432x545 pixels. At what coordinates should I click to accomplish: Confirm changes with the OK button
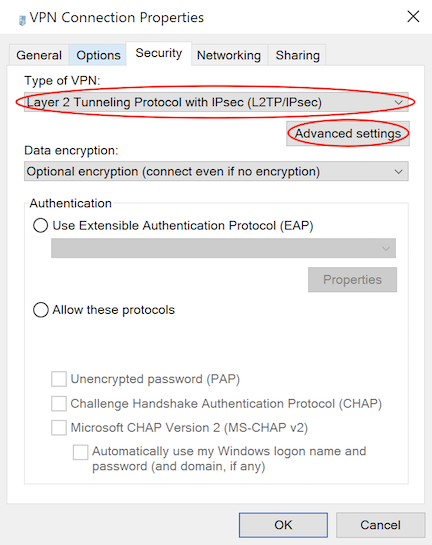(x=283, y=525)
